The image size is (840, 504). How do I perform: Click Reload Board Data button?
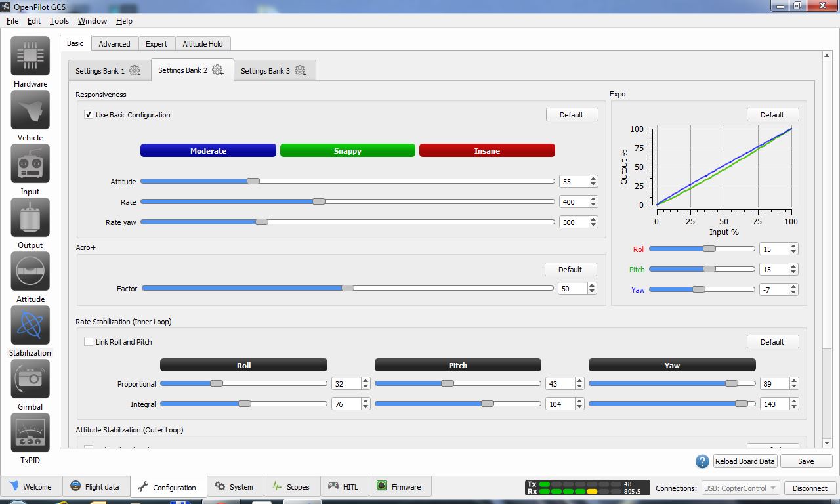(745, 461)
